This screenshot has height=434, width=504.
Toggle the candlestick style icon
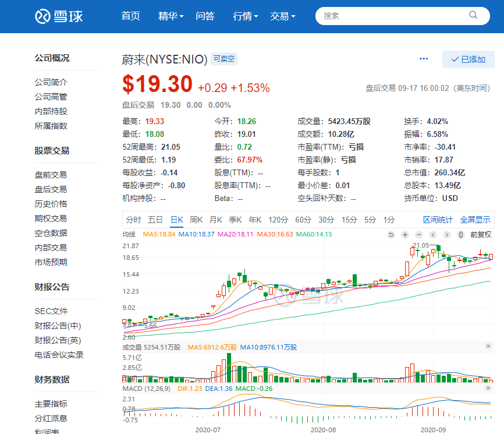[460, 235]
